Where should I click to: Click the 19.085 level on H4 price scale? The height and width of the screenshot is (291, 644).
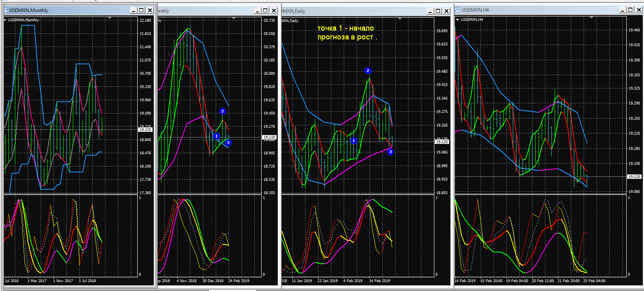click(x=634, y=191)
